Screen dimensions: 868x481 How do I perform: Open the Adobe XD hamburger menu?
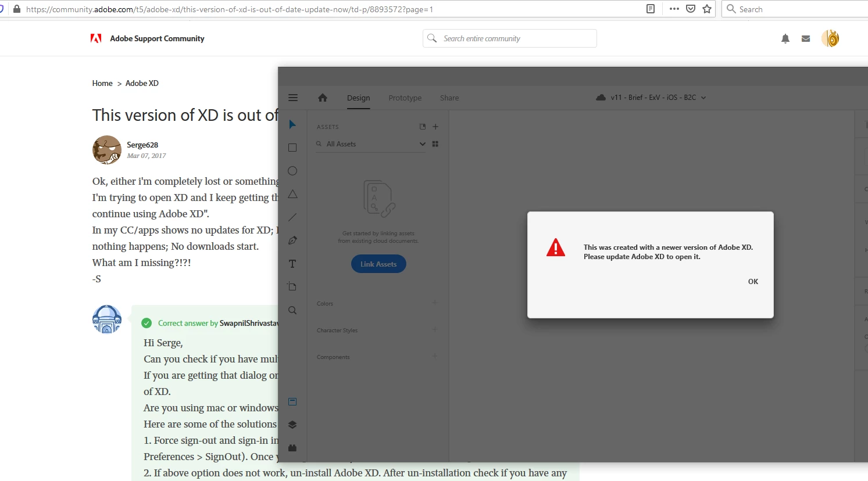(x=293, y=98)
